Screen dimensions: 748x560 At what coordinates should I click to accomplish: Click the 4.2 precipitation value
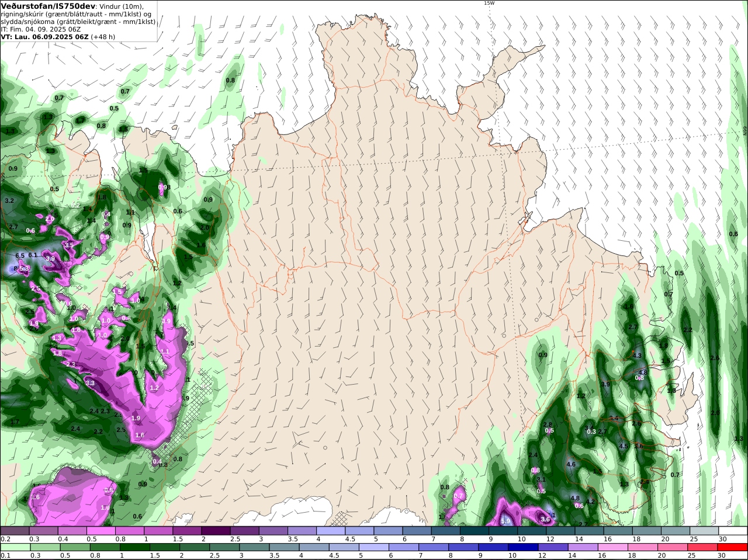coord(590,502)
